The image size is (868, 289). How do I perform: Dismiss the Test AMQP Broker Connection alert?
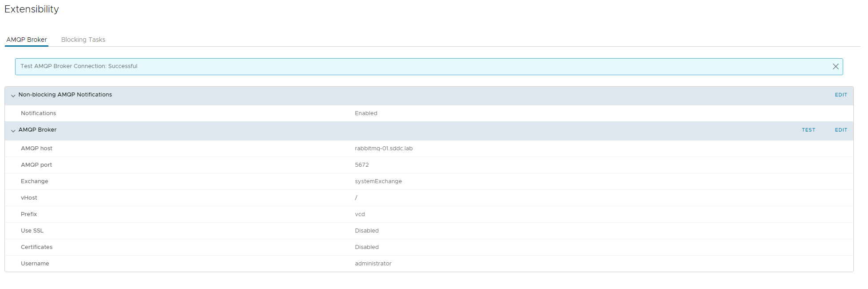click(x=835, y=67)
